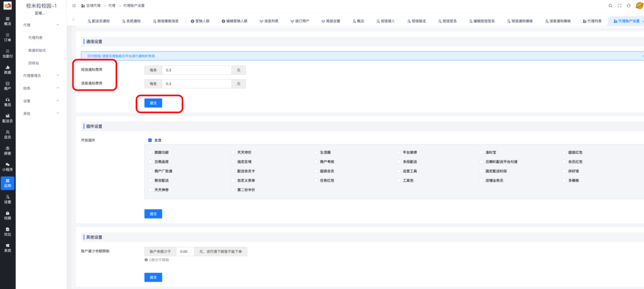
Task: Tick the 超级会员 plugin checkbox
Action: pyautogui.click(x=317, y=171)
